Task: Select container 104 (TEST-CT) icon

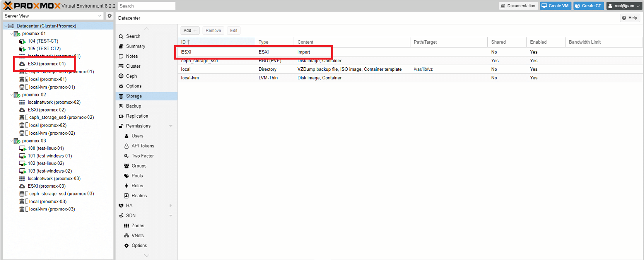Action: point(22,41)
